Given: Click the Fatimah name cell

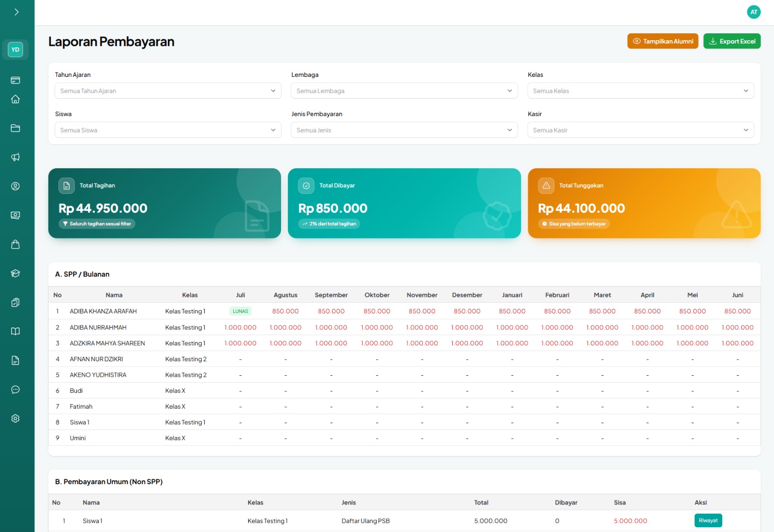Looking at the screenshot, I should tap(81, 407).
